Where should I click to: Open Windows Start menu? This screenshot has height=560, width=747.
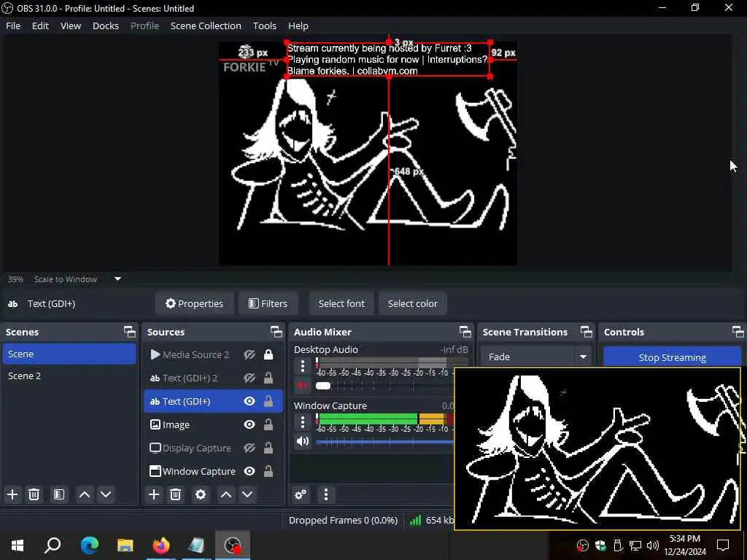(18, 545)
